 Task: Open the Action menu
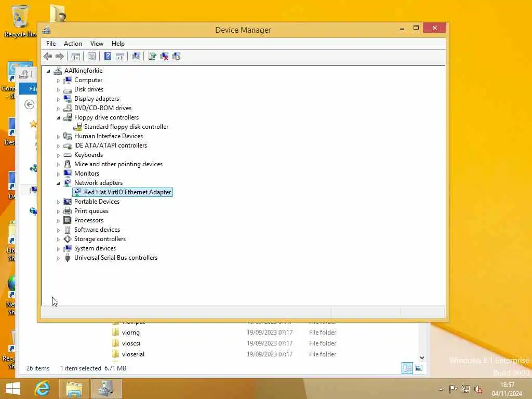click(73, 44)
